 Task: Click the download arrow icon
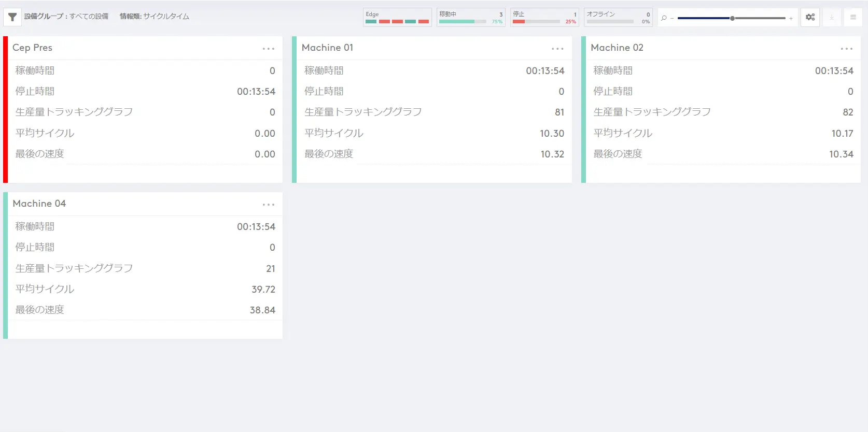tap(832, 17)
